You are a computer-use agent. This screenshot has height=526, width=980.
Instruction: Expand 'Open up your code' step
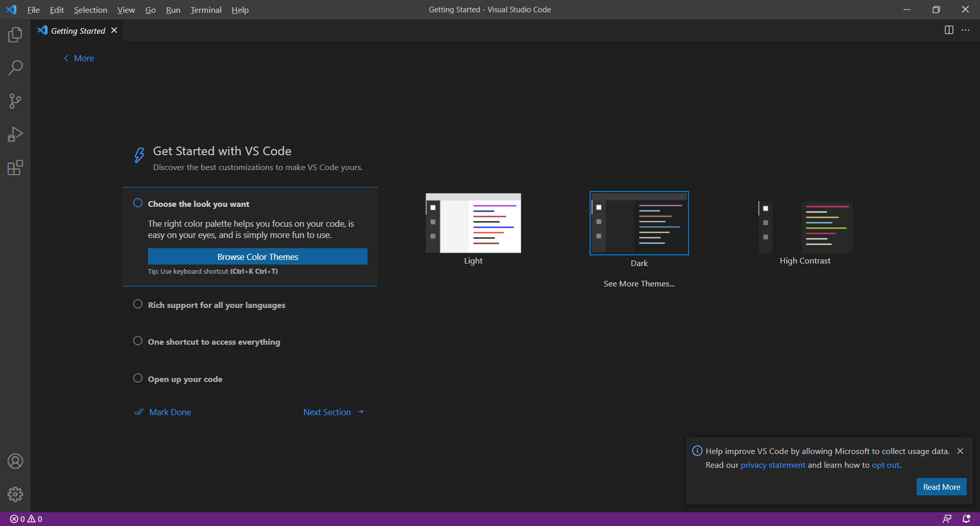185,379
